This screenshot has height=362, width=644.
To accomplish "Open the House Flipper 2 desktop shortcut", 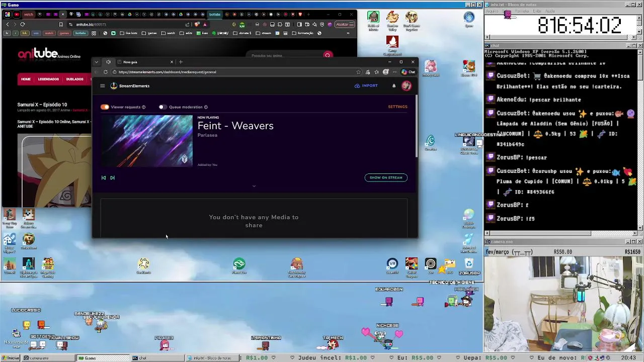I will tap(9, 242).
